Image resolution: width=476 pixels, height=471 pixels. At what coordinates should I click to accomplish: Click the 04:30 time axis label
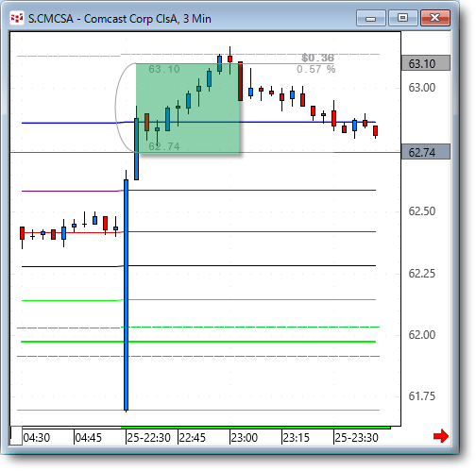(37, 438)
